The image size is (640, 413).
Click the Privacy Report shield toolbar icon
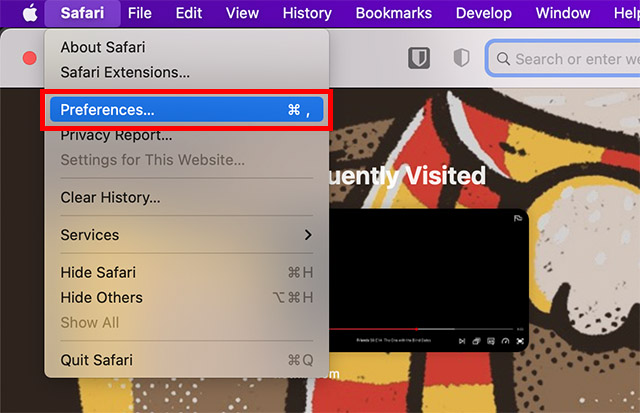pyautogui.click(x=461, y=58)
